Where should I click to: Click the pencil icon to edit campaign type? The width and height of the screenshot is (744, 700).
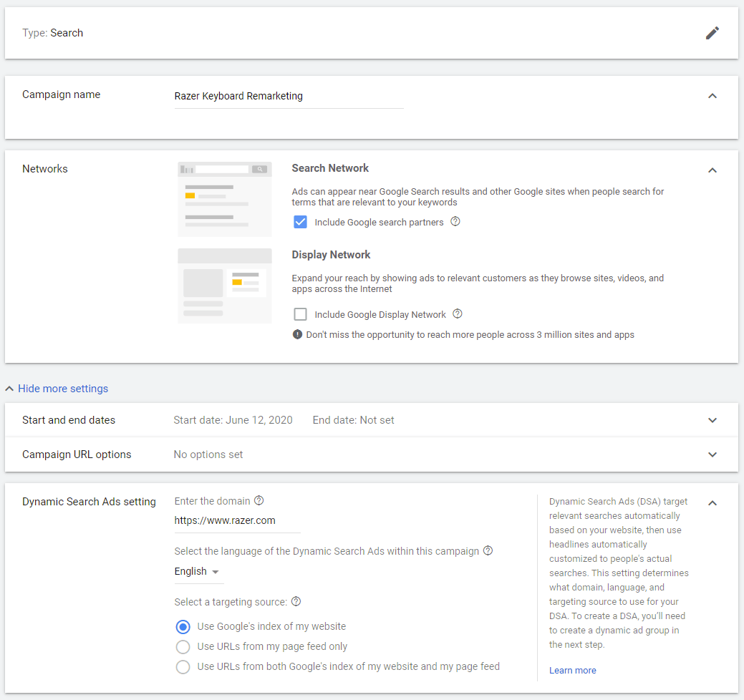tap(712, 32)
